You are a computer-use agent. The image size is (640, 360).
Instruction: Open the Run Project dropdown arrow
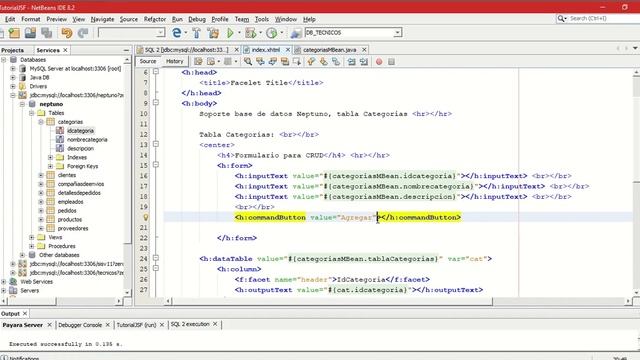coord(239,33)
